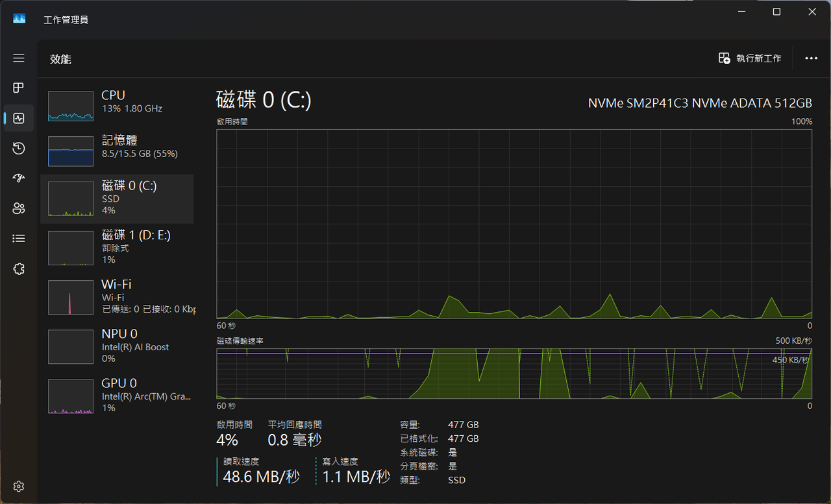This screenshot has height=504, width=831.
Task: Click the 系統磁碟 是 value
Action: (x=453, y=452)
